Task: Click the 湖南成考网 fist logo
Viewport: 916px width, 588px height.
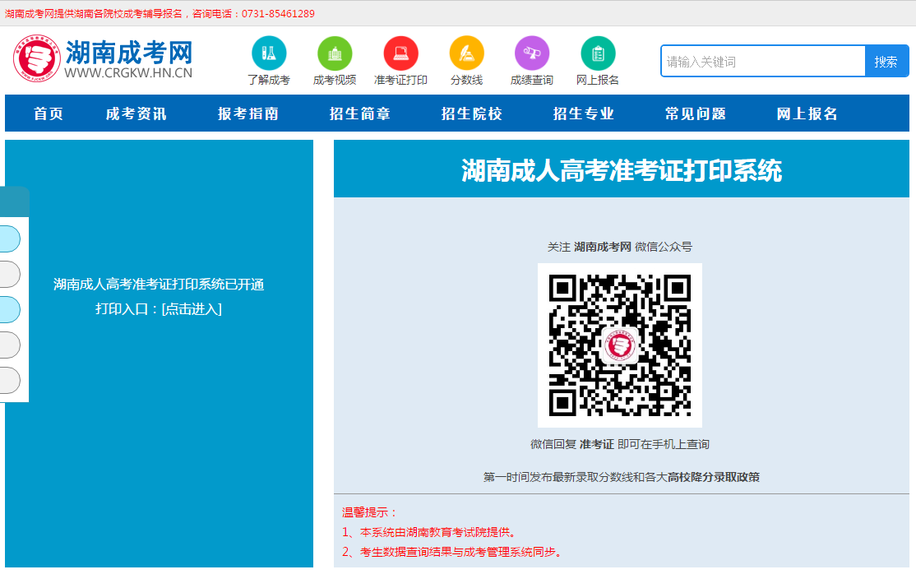Action: tap(37, 58)
